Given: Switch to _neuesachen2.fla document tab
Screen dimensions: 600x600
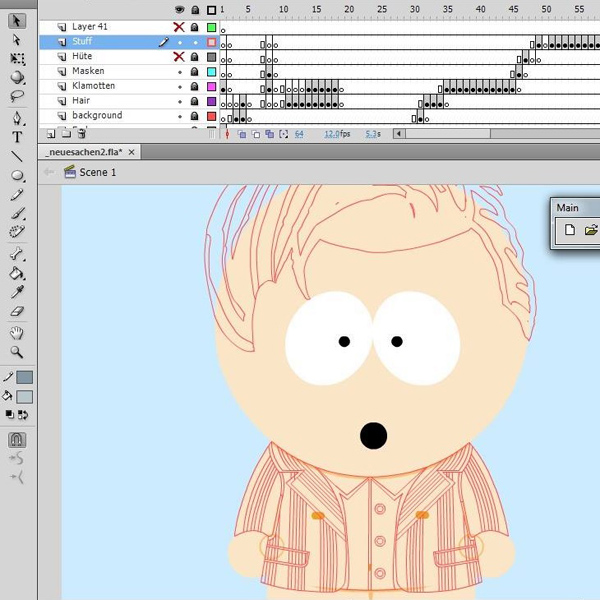Looking at the screenshot, I should pos(84,152).
